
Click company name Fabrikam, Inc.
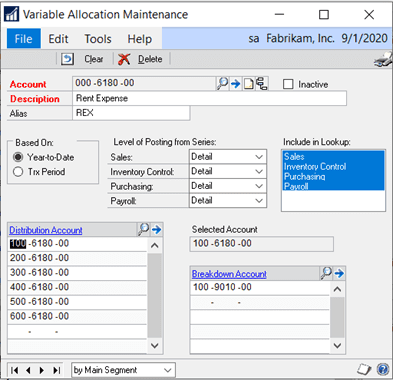tap(300, 38)
